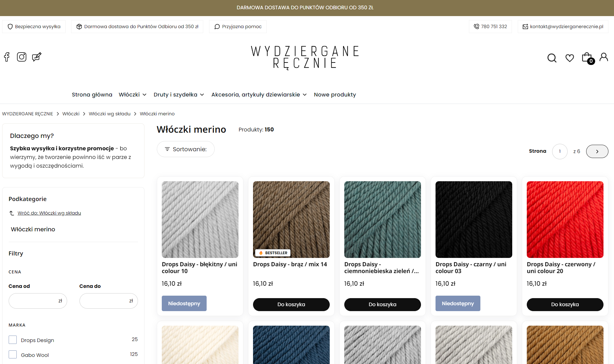Open the Drops Daisy - ciemnoniebieska zieleń title

[381, 268]
